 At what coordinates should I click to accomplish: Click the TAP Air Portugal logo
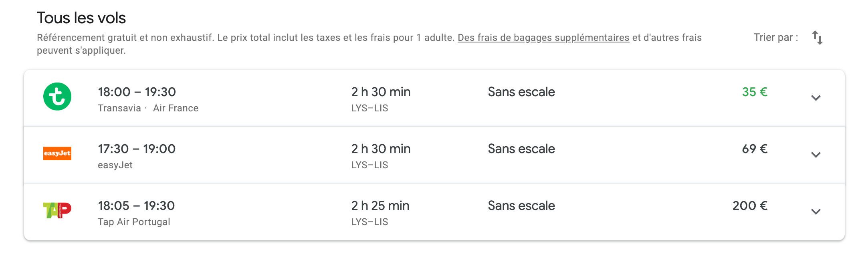pos(57,210)
